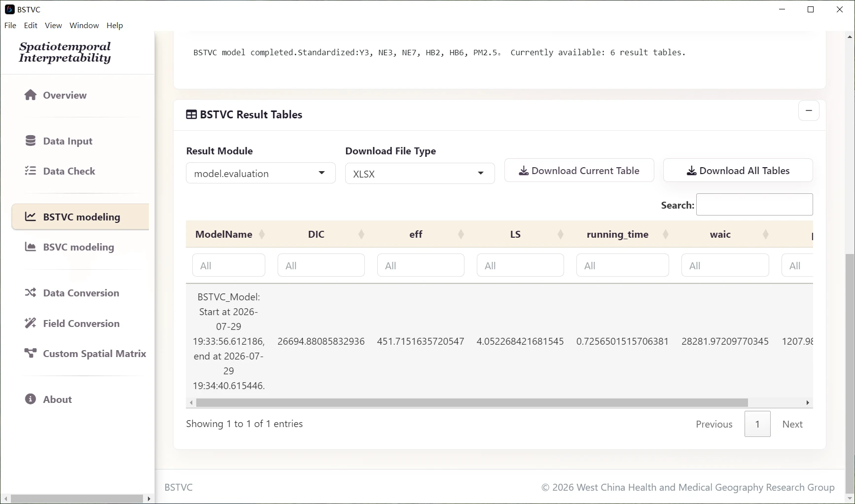Click the BSTVC app logo in title bar
This screenshot has width=855, height=504.
[9, 9]
